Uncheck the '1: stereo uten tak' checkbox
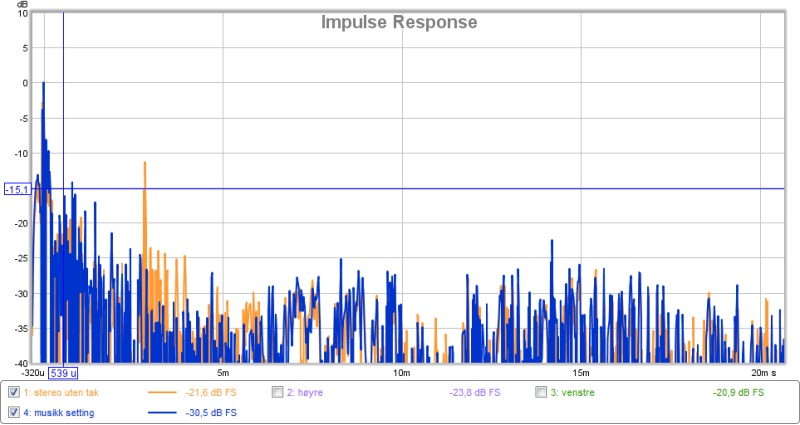Screen dimensions: 800x425 point(14,393)
